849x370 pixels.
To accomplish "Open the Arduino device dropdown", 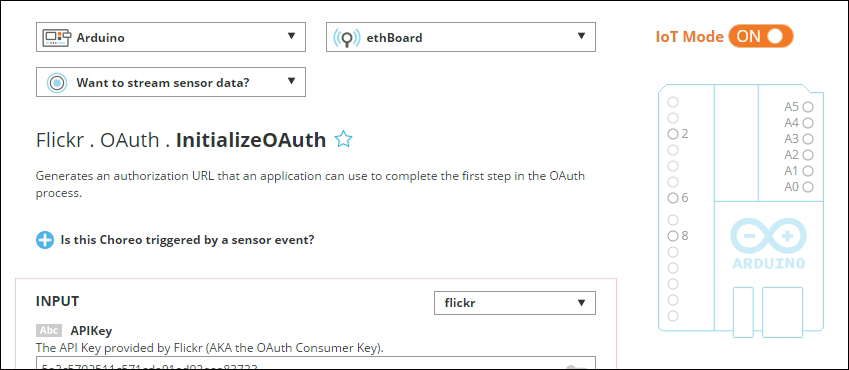I will tap(171, 37).
